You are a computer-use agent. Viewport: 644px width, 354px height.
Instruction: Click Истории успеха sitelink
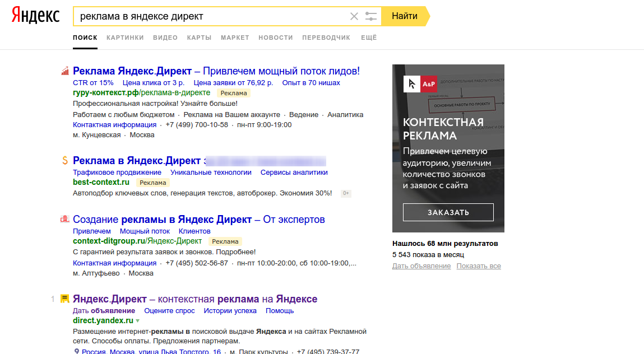tap(230, 311)
